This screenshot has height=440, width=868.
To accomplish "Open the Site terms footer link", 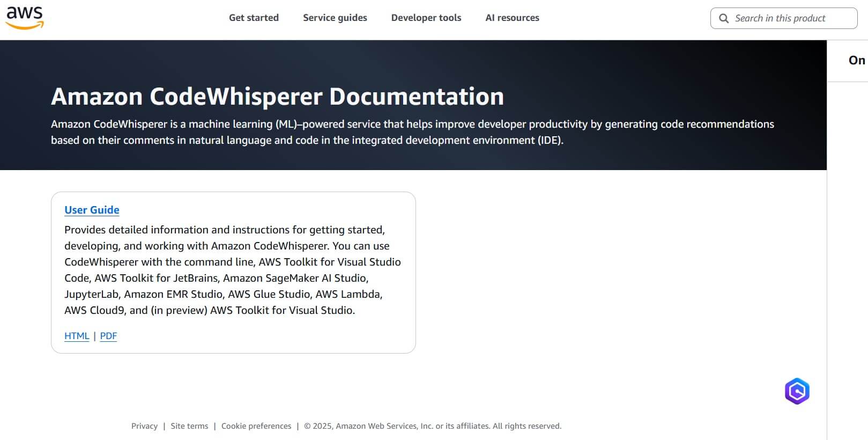I will (189, 426).
